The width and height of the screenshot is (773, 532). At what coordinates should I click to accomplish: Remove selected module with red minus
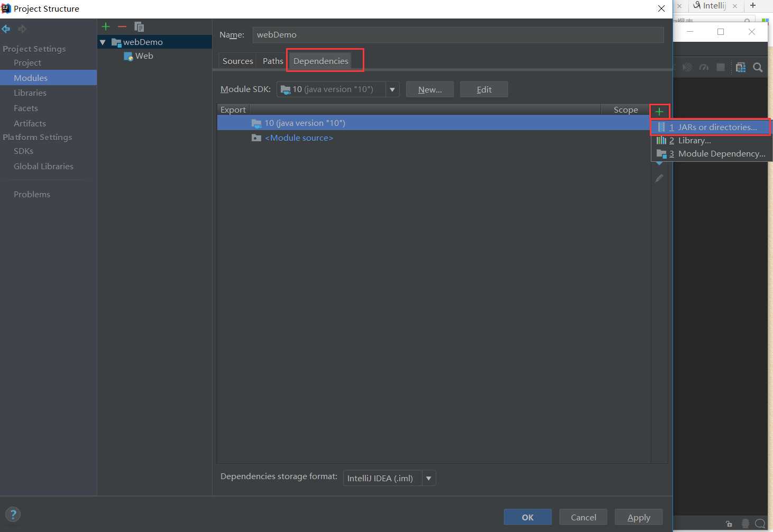122,26
